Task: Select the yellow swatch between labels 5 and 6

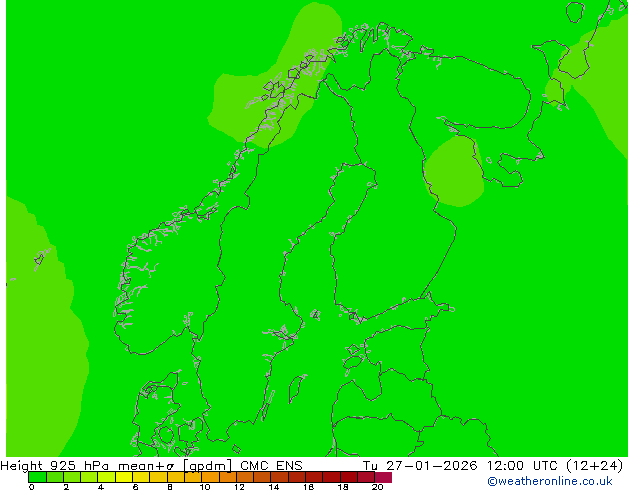Action: tap(124, 477)
